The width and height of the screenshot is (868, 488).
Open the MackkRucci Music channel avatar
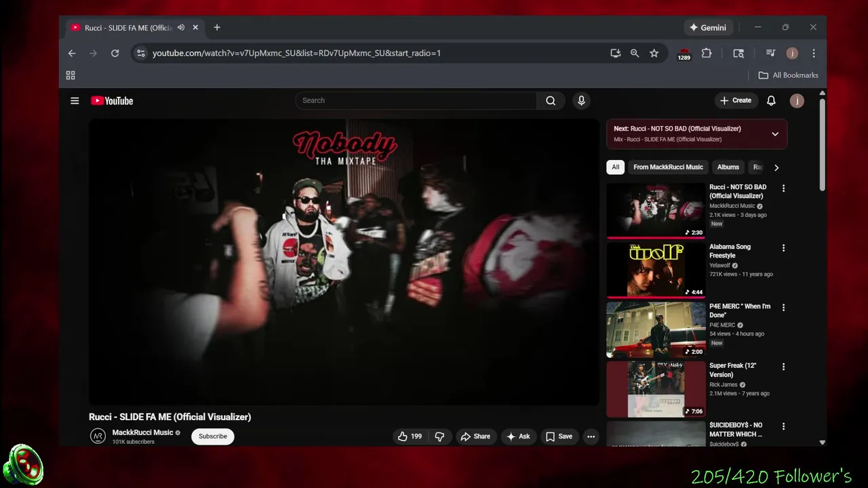point(98,436)
